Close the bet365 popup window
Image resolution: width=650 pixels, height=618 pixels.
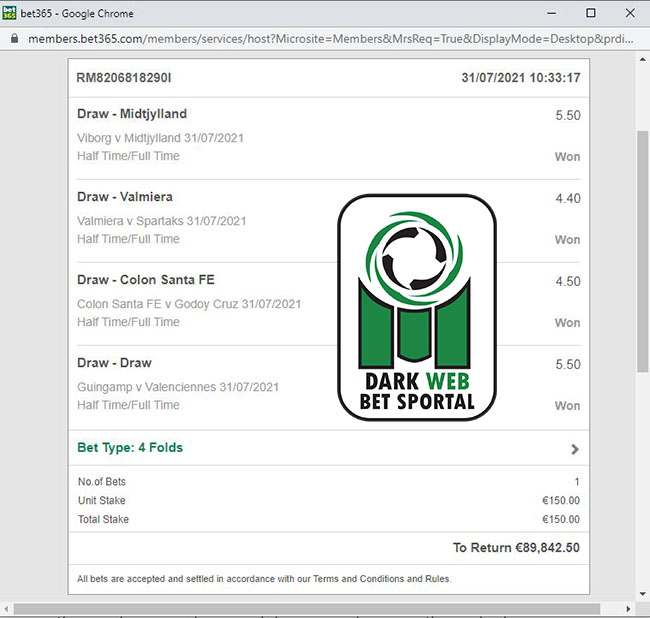pyautogui.click(x=633, y=13)
